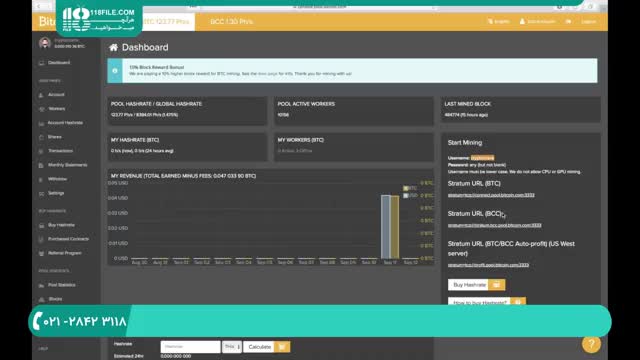Image resolution: width=640 pixels, height=360 pixels.
Task: Click the user profile avatar
Action: tap(44, 42)
